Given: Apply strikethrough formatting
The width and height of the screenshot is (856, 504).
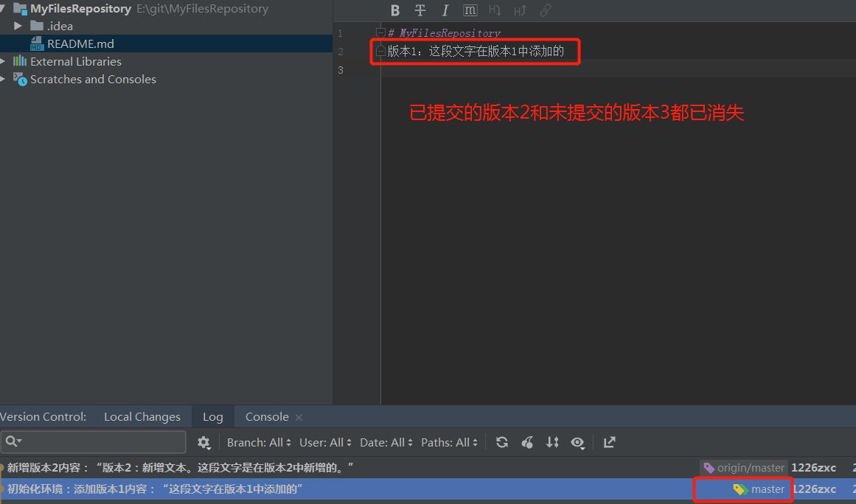Looking at the screenshot, I should coord(420,10).
